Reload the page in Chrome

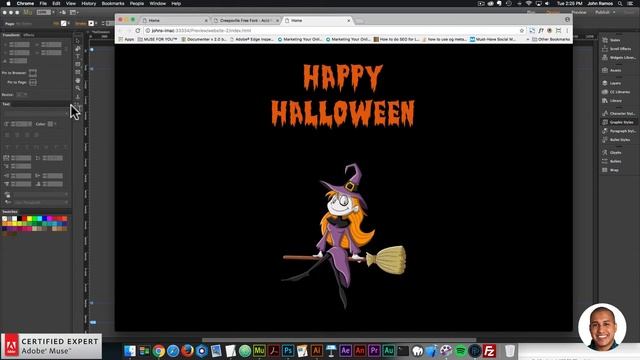click(x=138, y=31)
